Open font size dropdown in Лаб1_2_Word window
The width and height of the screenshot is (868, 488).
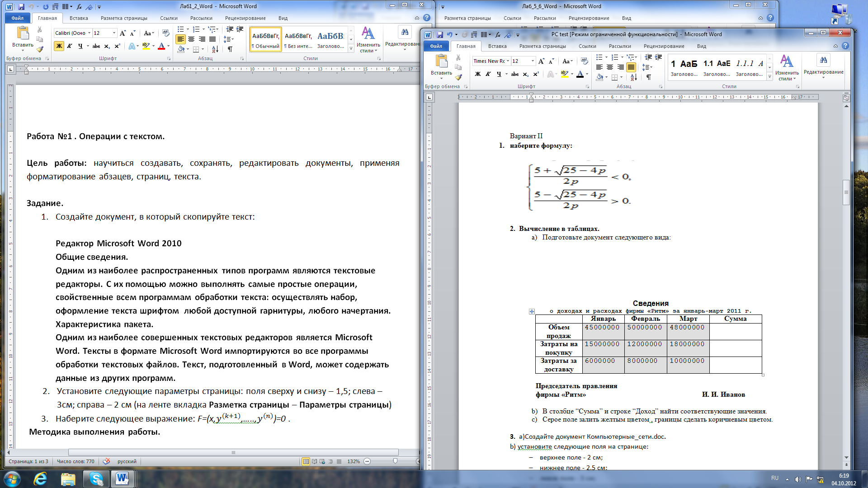[x=114, y=33]
